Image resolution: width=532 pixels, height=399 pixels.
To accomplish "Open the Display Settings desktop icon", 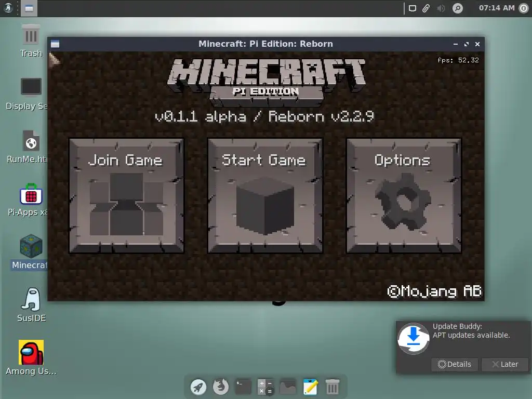I will pos(26,94).
